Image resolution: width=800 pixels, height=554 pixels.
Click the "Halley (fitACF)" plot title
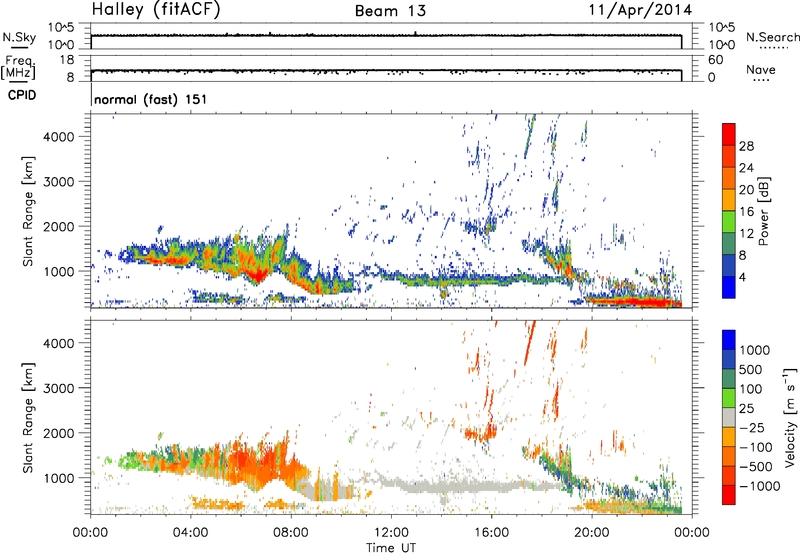click(156, 10)
